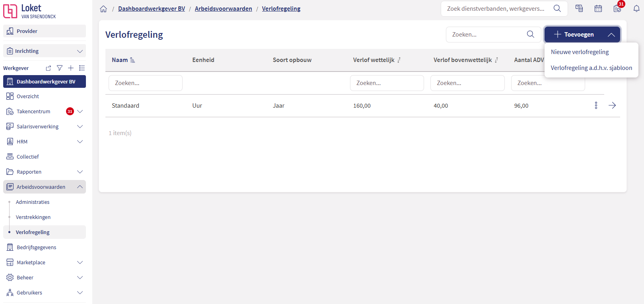Follow the Arbeidsvoorwaarden breadcrumb link
This screenshot has width=644, height=304.
tap(224, 9)
